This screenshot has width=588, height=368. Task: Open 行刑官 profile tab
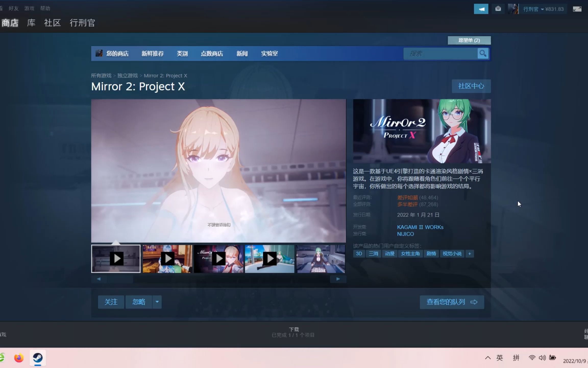(x=82, y=23)
